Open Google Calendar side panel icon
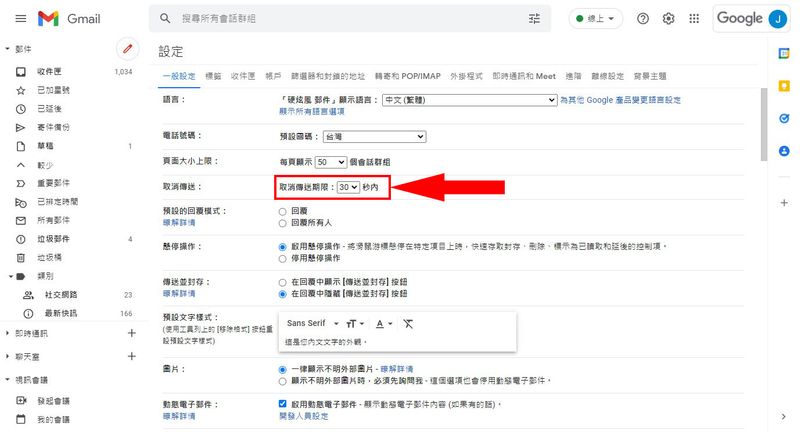This screenshot has width=800, height=433. (784, 53)
